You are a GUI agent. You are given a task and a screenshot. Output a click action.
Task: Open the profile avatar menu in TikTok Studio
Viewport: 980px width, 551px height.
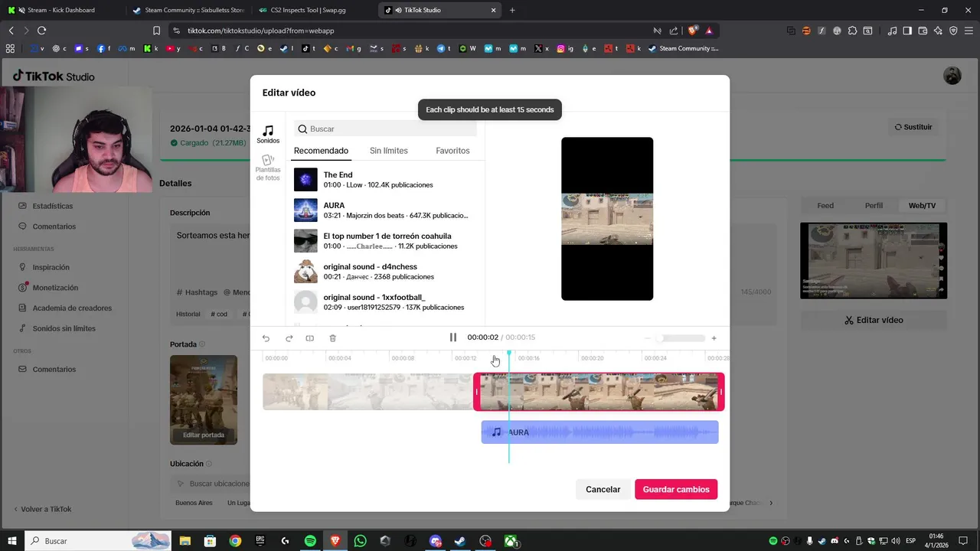pos(952,76)
